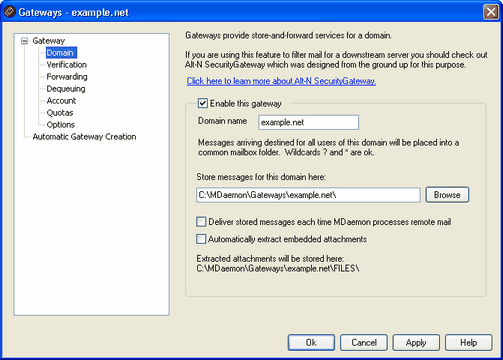Select Domain in the tree
503x360 pixels.
point(61,53)
